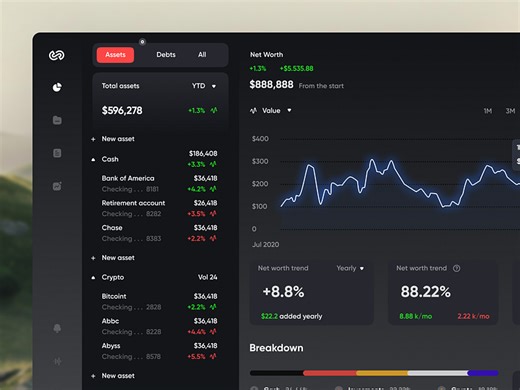Click plus icon of New asset below Abyss
Screen dimensions: 520x390
93,376
